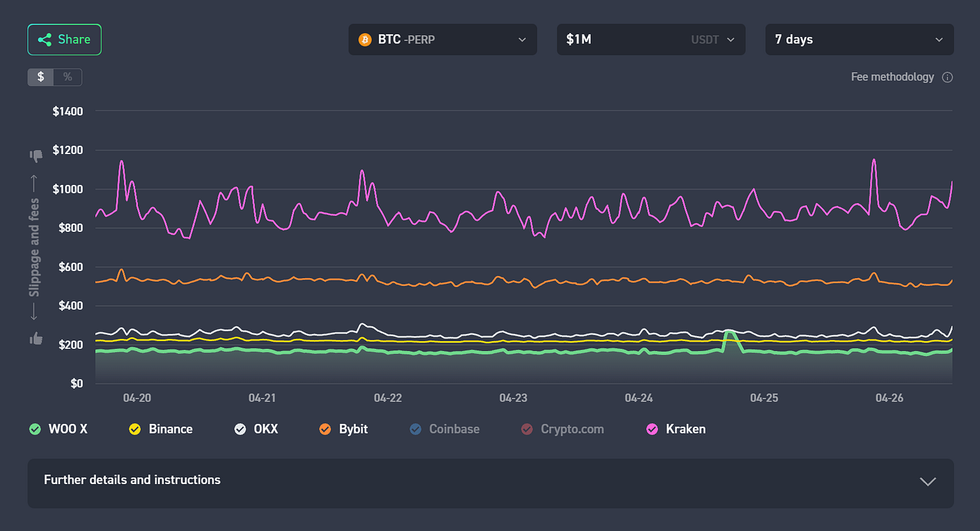
Task: Toggle the Bybit series checkbox
Action: click(x=325, y=429)
